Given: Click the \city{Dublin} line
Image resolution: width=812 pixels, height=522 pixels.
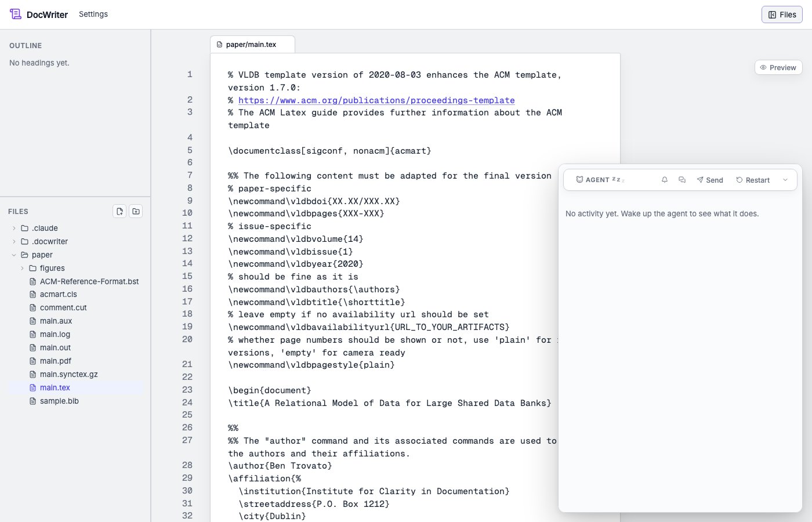Looking at the screenshot, I should point(272,516).
